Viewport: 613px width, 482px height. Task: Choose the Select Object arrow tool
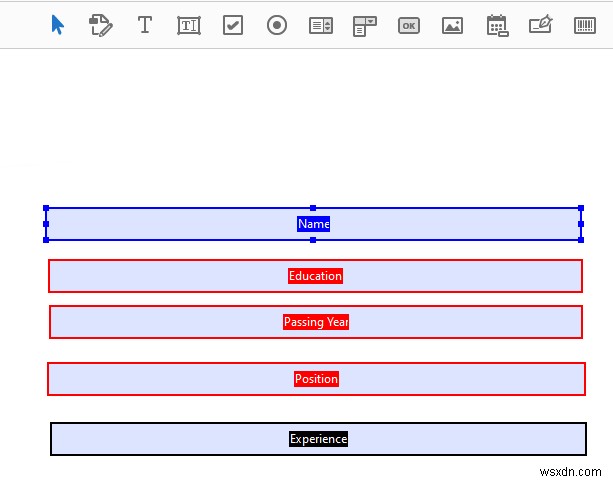tap(57, 25)
